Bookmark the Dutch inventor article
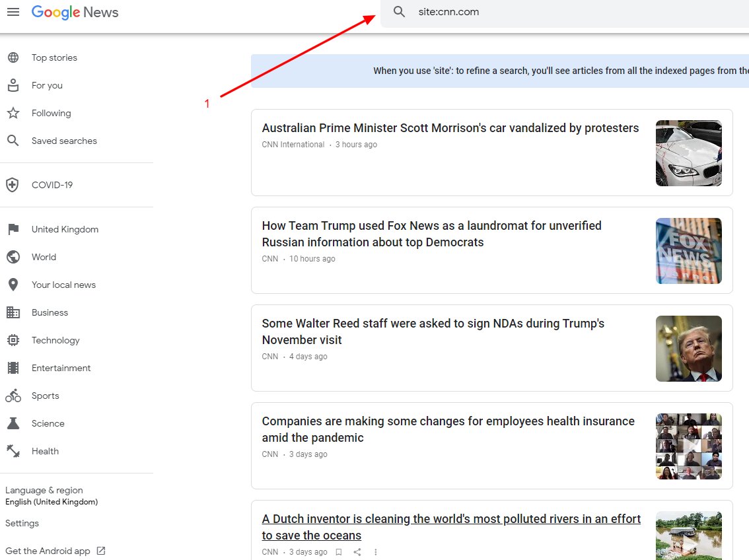This screenshot has height=560, width=749. [x=339, y=552]
